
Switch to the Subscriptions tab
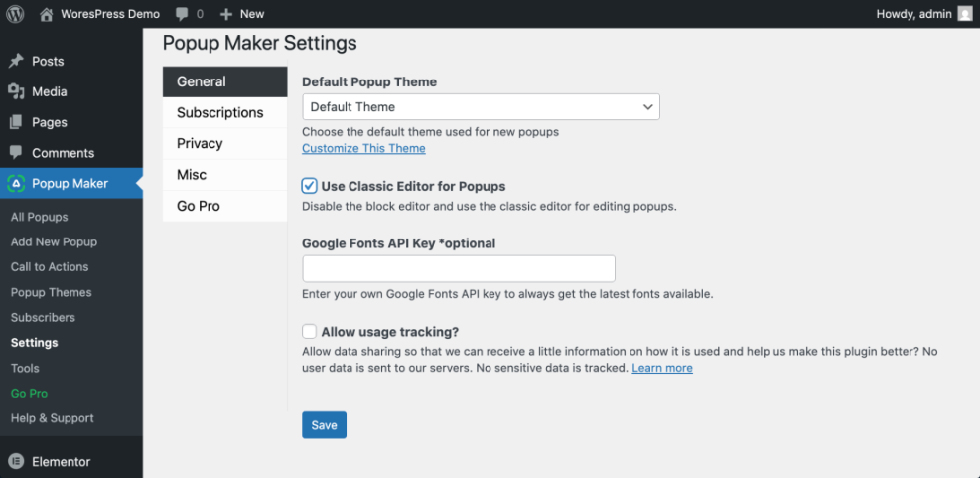click(x=225, y=112)
